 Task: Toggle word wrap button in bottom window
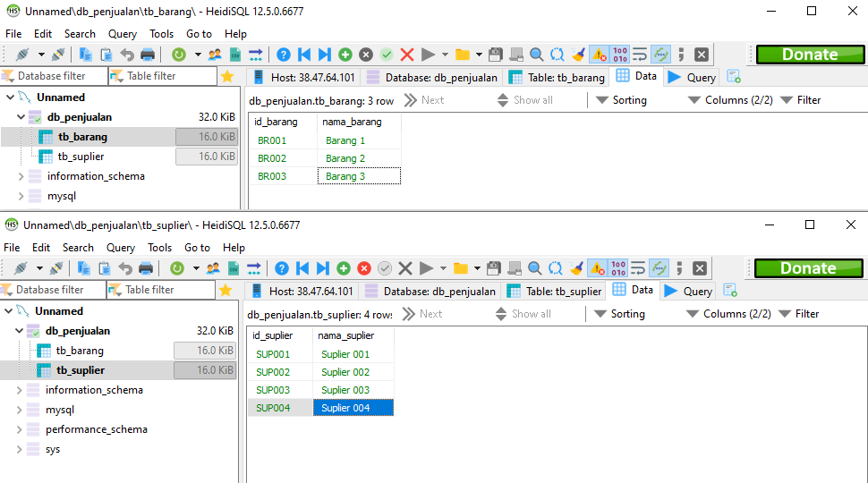(x=638, y=268)
